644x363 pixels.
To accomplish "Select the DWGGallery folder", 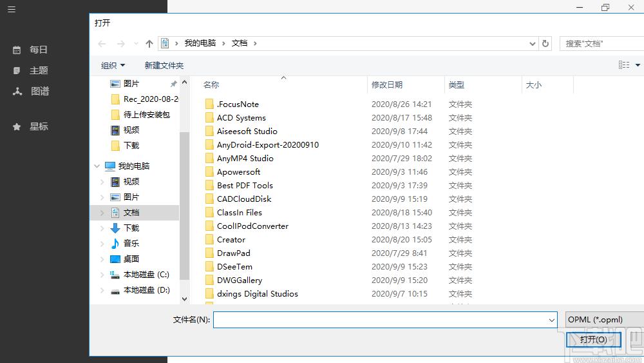I will pyautogui.click(x=234, y=280).
